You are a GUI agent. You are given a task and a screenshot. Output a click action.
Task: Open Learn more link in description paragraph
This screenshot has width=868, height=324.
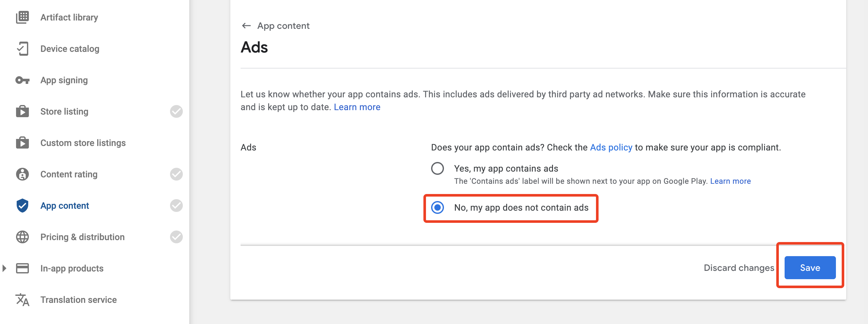pyautogui.click(x=357, y=107)
